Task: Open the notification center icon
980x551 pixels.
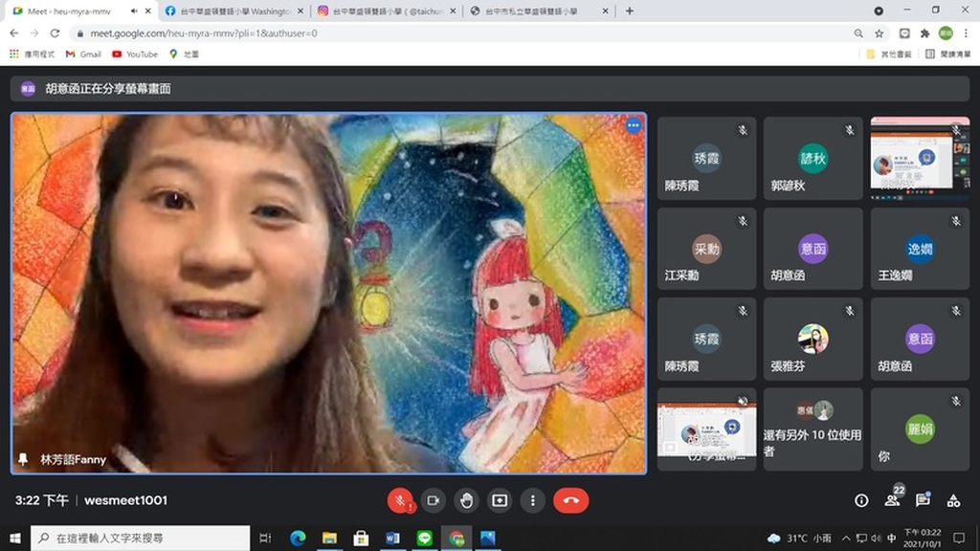Action: click(959, 538)
